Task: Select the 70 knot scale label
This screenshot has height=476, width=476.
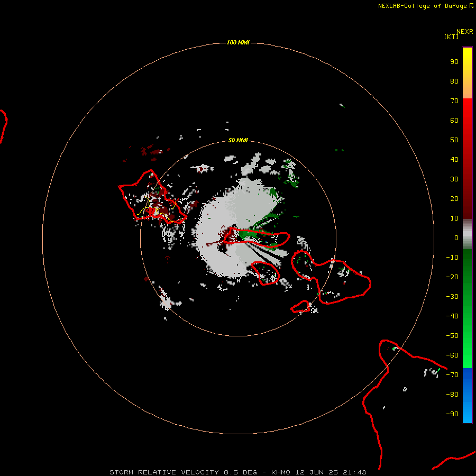Action: tap(454, 101)
